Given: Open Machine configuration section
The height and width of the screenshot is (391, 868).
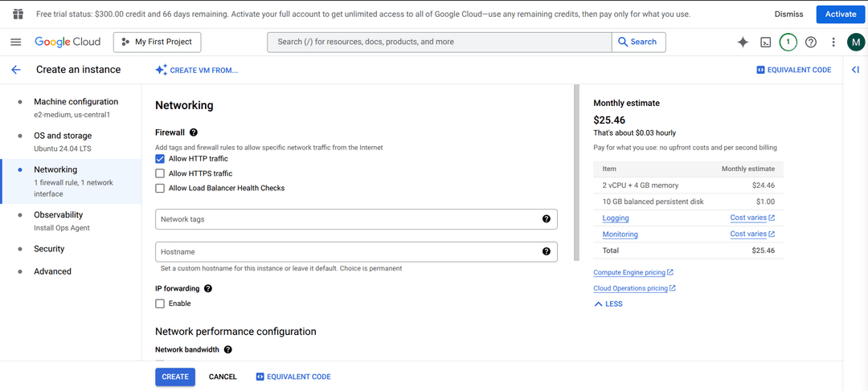Looking at the screenshot, I should [71, 108].
